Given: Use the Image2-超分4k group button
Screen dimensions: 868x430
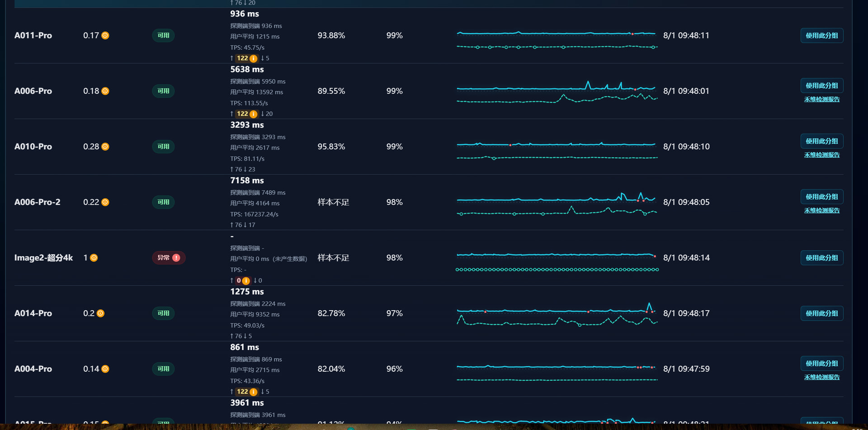Looking at the screenshot, I should click(821, 258).
